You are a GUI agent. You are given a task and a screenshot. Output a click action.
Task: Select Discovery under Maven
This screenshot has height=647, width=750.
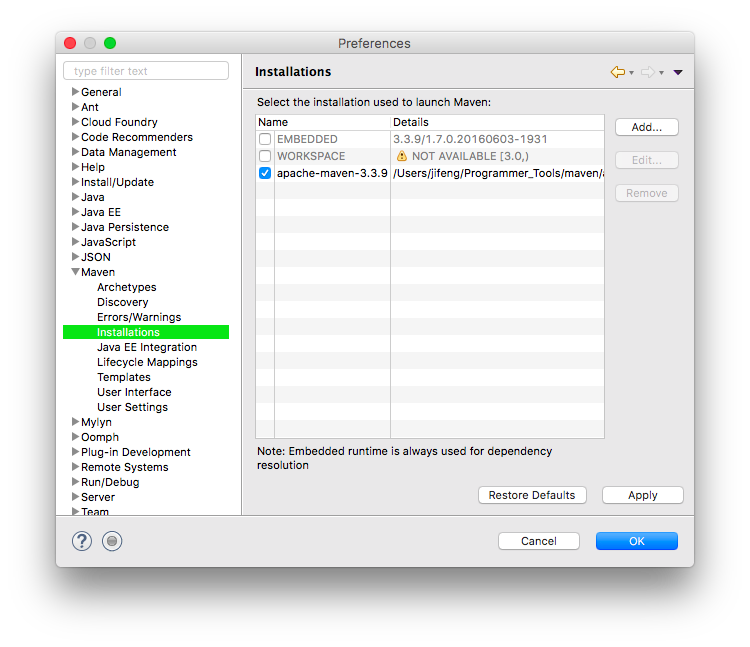pos(122,302)
